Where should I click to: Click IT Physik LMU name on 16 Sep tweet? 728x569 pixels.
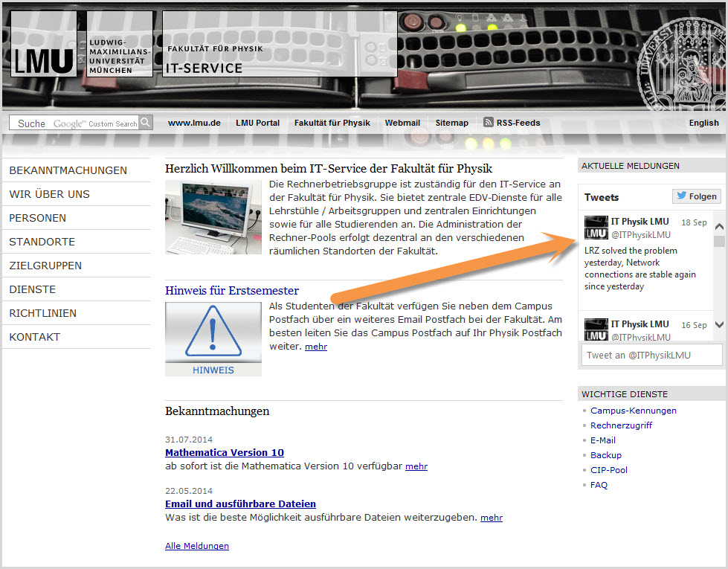(640, 324)
